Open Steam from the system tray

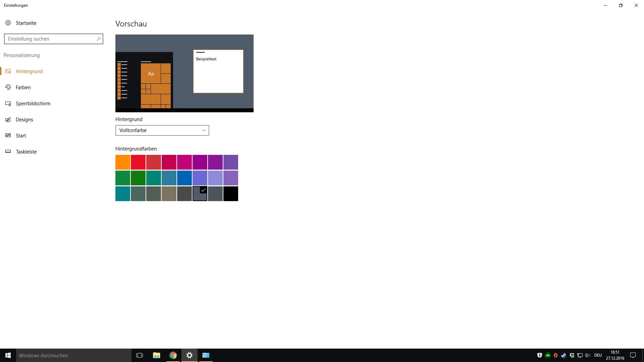coord(563,355)
